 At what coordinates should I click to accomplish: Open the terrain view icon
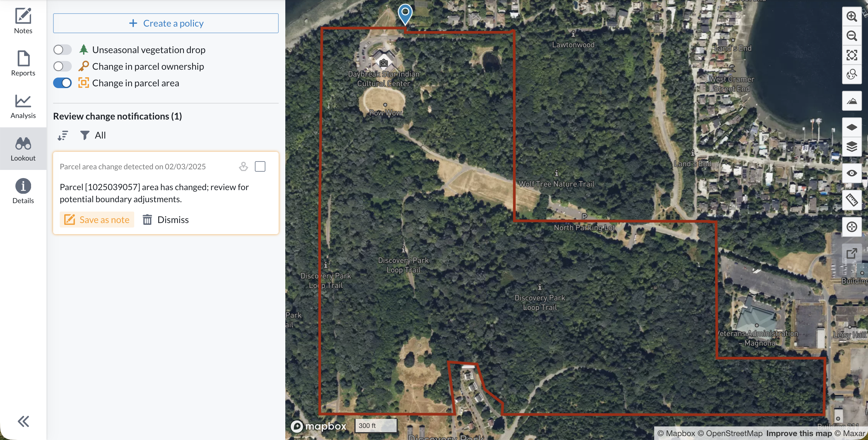(x=851, y=101)
